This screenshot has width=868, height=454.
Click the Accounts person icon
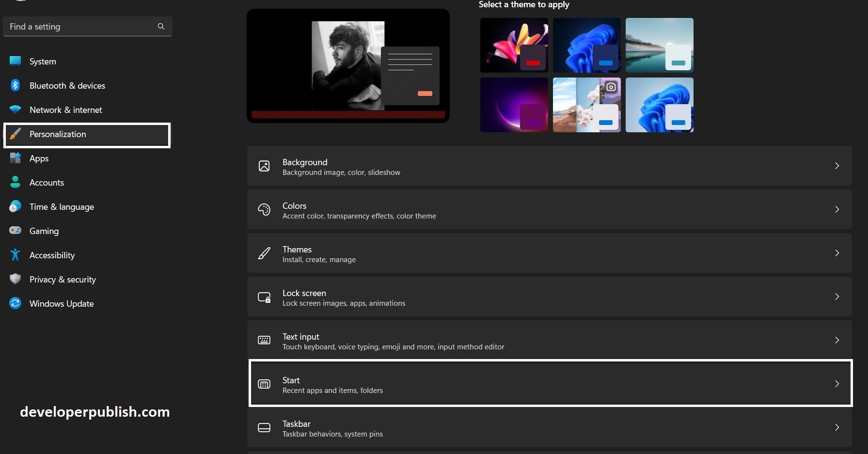click(x=15, y=182)
